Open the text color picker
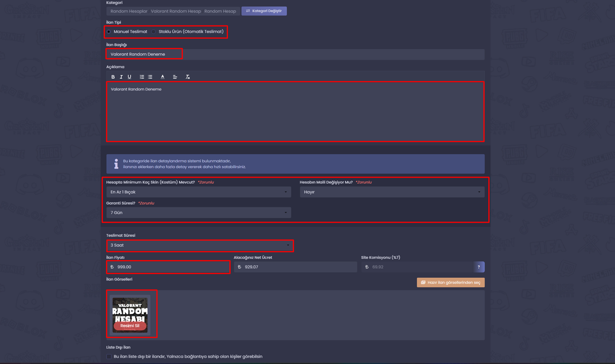615x364 pixels. [x=163, y=77]
